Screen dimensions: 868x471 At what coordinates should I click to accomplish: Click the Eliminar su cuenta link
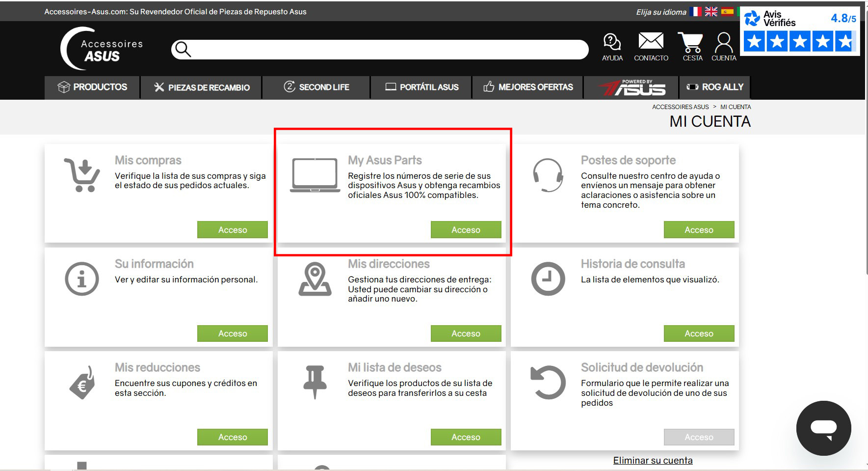[653, 460]
